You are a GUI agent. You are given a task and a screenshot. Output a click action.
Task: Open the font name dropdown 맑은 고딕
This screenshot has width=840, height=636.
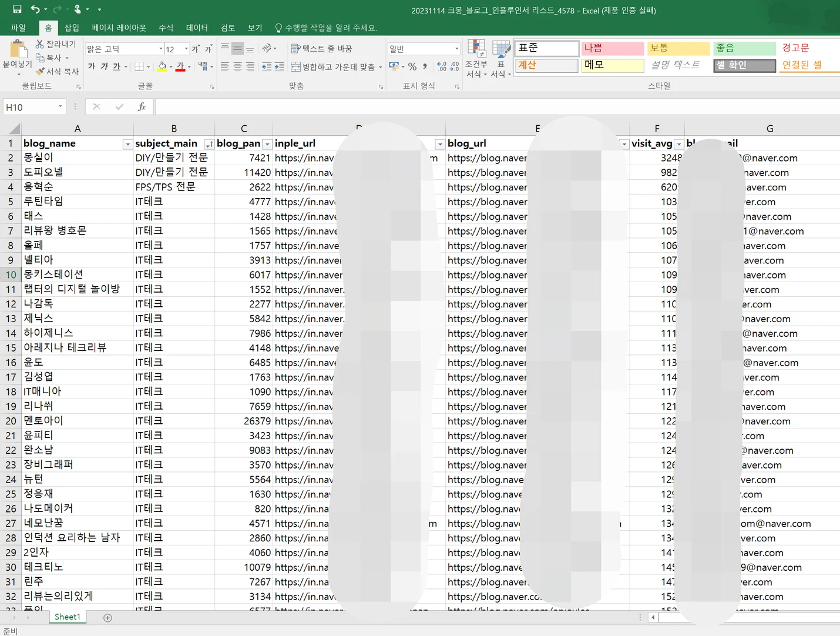pos(160,49)
